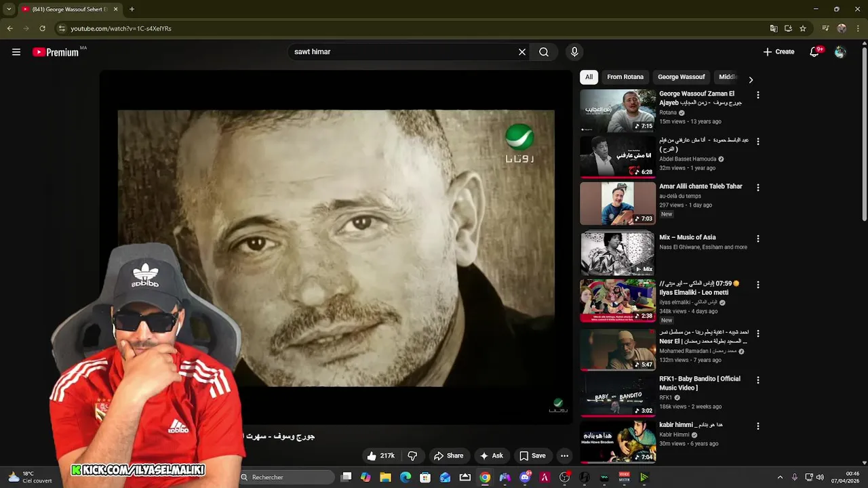This screenshot has width=868, height=488.
Task: Open more actions under the video
Action: click(x=564, y=456)
